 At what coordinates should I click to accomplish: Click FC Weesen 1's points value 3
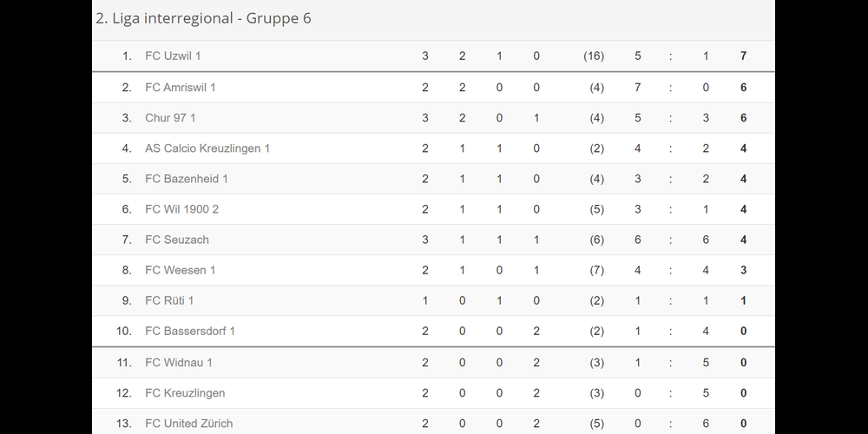(x=743, y=270)
